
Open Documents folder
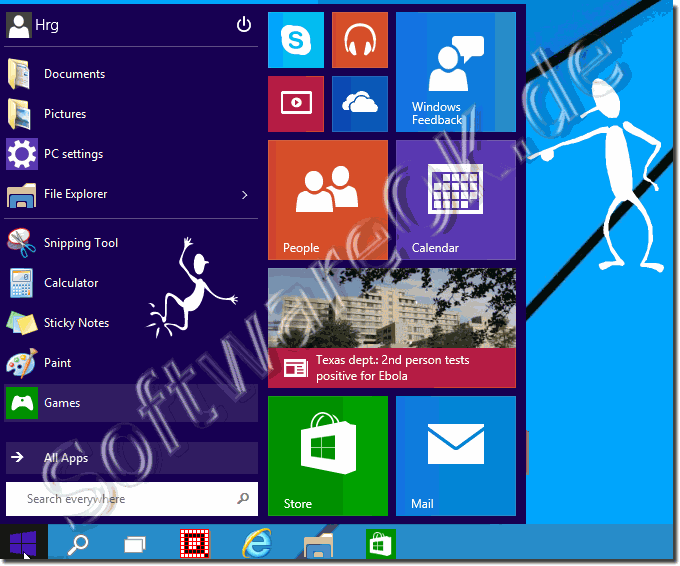tap(131, 74)
